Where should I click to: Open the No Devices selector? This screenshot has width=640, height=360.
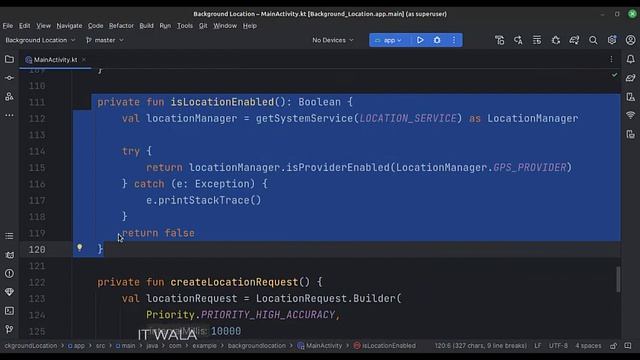[x=333, y=40]
